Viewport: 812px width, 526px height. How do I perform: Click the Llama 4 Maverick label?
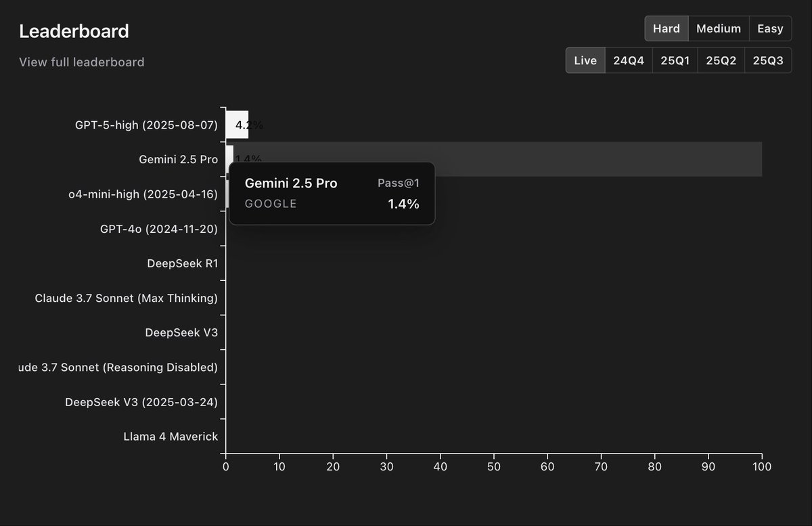tap(171, 436)
